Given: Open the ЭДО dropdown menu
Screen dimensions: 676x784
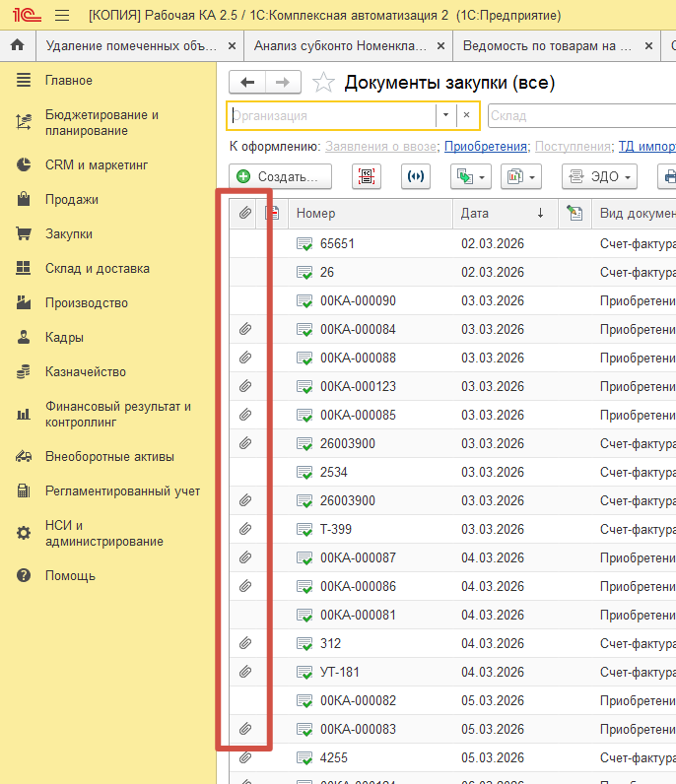Looking at the screenshot, I should (599, 177).
